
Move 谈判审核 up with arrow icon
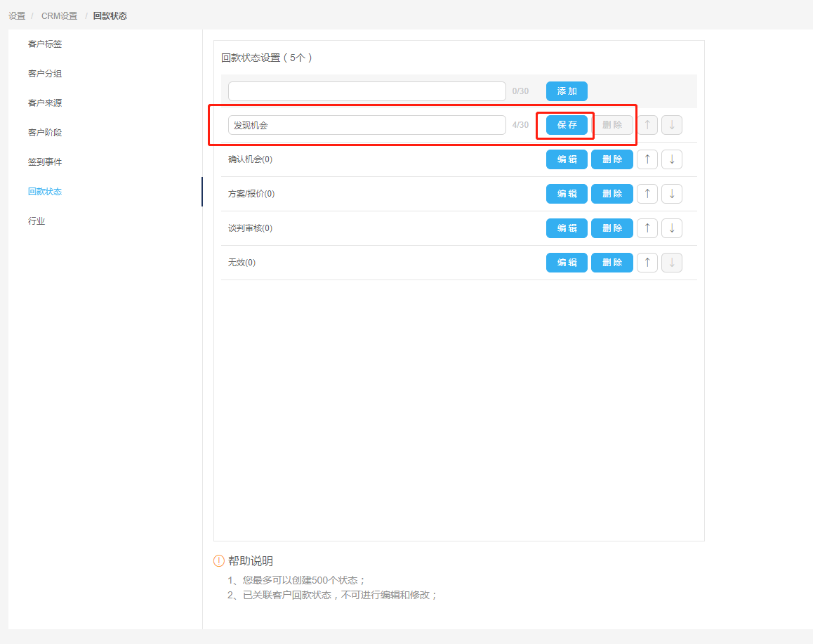pyautogui.click(x=647, y=228)
